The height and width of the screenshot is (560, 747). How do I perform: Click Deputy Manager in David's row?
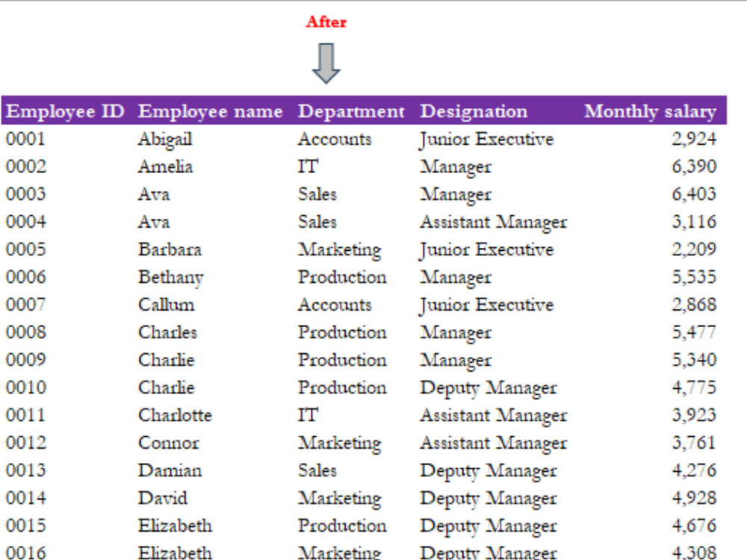[489, 499]
